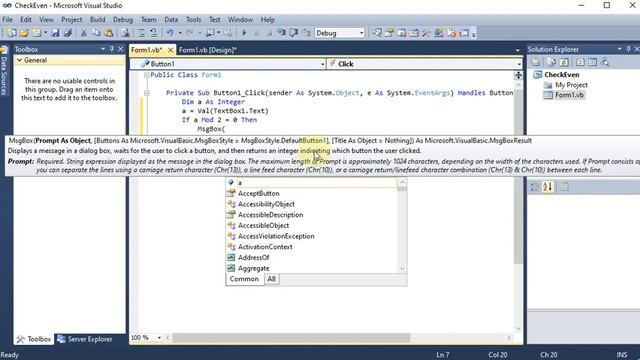Viewport: 640px width, 360px height.
Task: Click the Save All toolbar icon
Action: [68, 33]
